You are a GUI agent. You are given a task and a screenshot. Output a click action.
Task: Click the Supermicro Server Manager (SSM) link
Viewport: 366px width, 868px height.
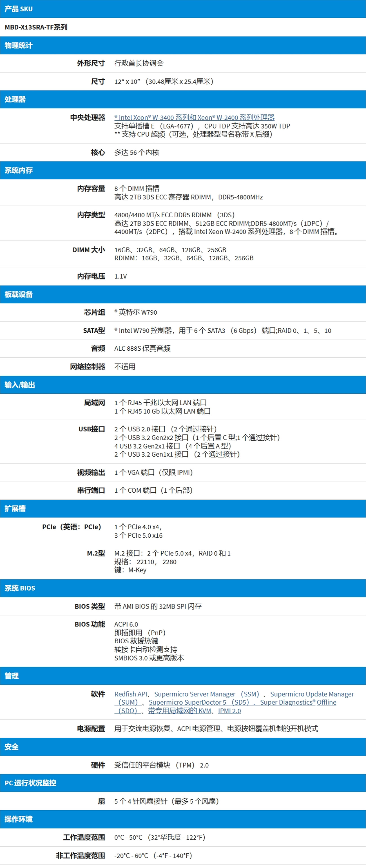[x=206, y=694]
